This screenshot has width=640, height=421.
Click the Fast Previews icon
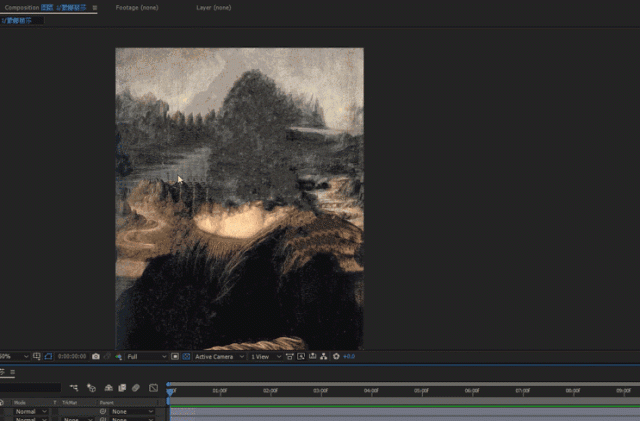pos(301,356)
